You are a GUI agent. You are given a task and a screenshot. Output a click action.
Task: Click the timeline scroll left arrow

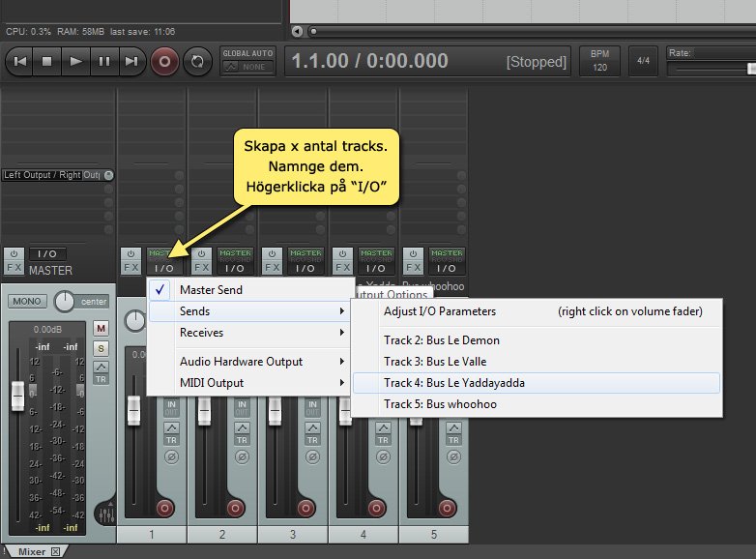[297, 31]
